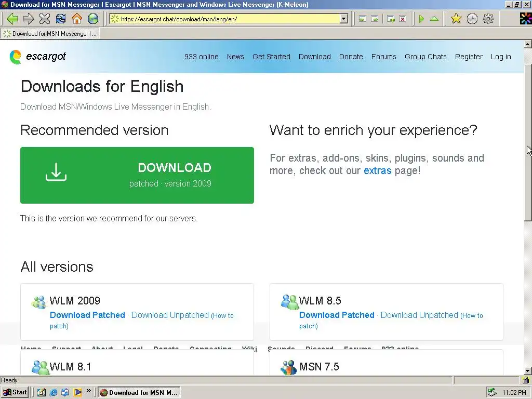Open bookmarks with the star icon
The width and height of the screenshot is (532, 399).
tap(456, 19)
